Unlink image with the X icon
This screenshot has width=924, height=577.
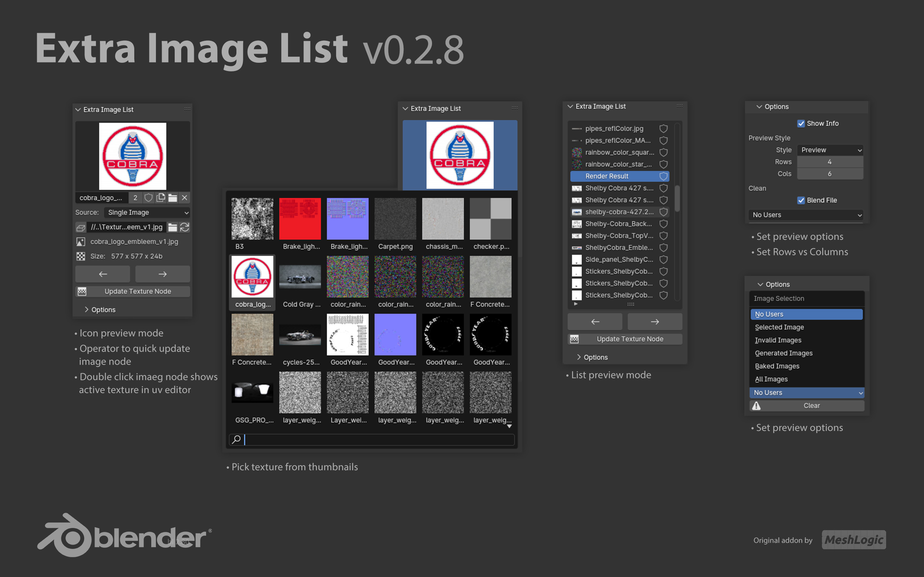coord(184,198)
